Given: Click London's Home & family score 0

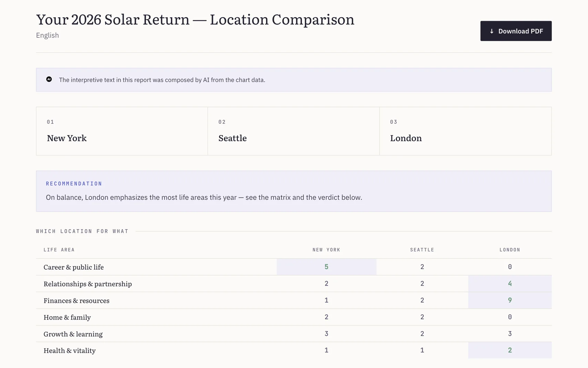Looking at the screenshot, I should coord(510,317).
